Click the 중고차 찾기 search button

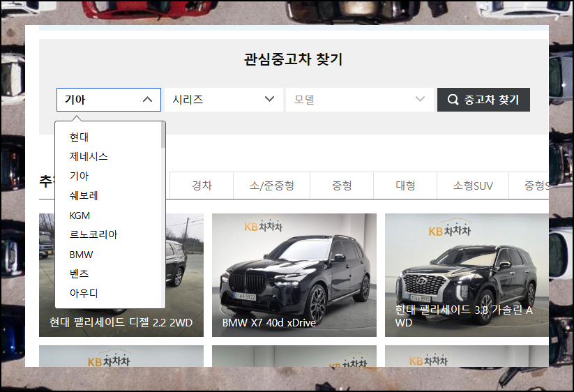coord(483,100)
